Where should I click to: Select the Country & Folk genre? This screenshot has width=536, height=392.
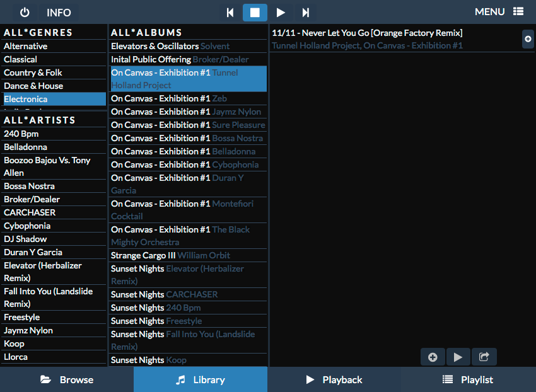54,73
